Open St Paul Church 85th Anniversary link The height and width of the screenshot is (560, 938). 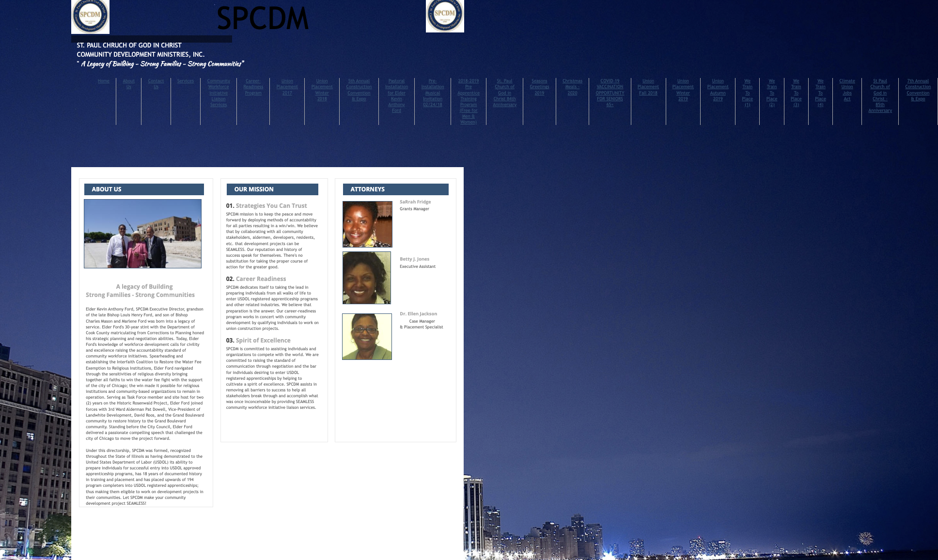click(880, 95)
